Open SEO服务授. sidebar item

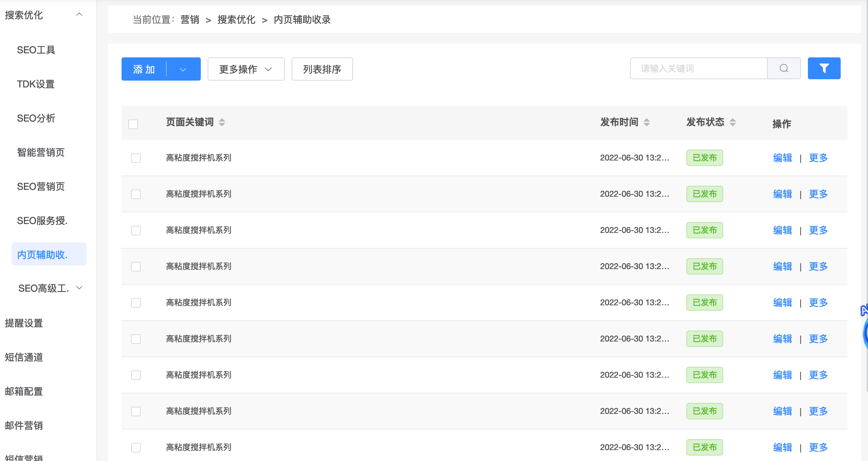42,221
